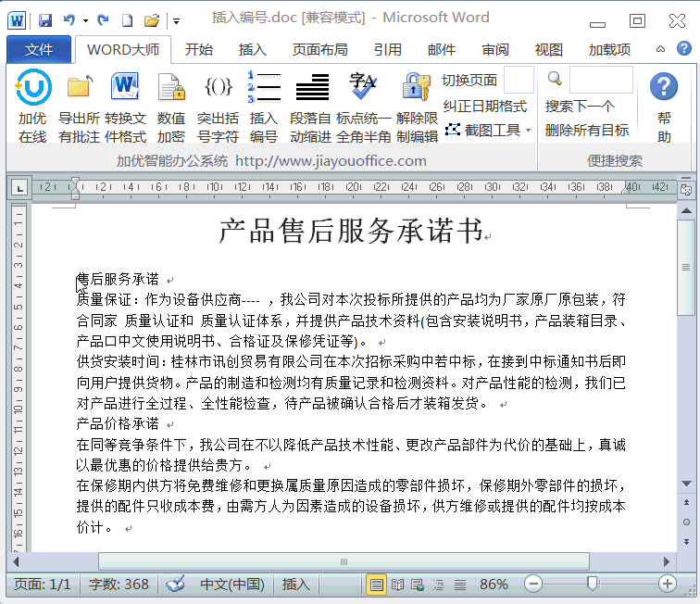Click the horizontal scrollbar right arrow

(x=667, y=561)
